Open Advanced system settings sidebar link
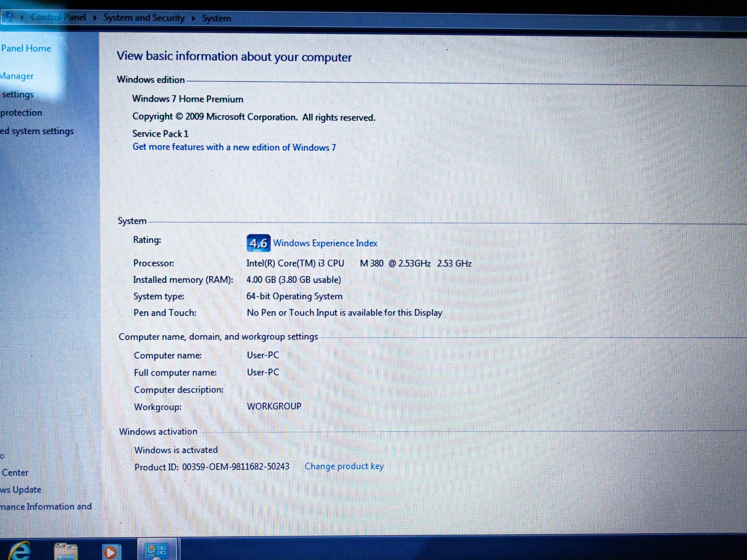Screen dimensions: 747x560 click(x=37, y=131)
